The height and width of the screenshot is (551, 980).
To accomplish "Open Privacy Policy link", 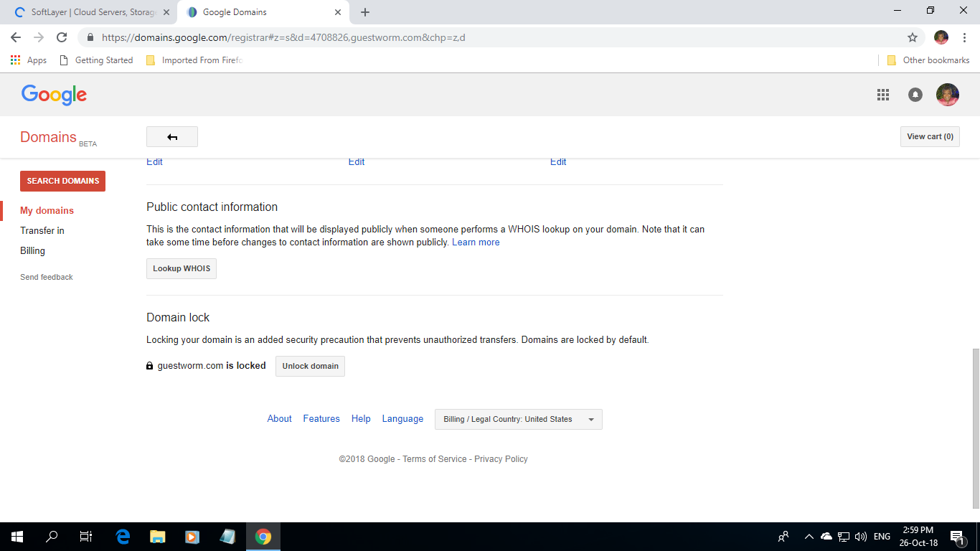I will 501,459.
